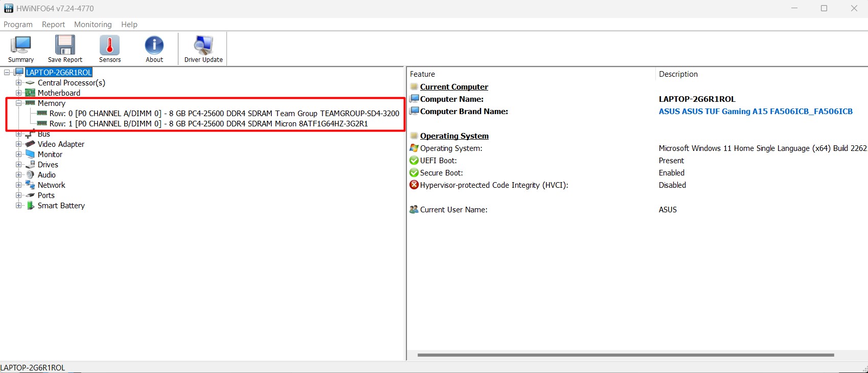The image size is (868, 373).
Task: Open the Program menu
Action: click(x=18, y=24)
